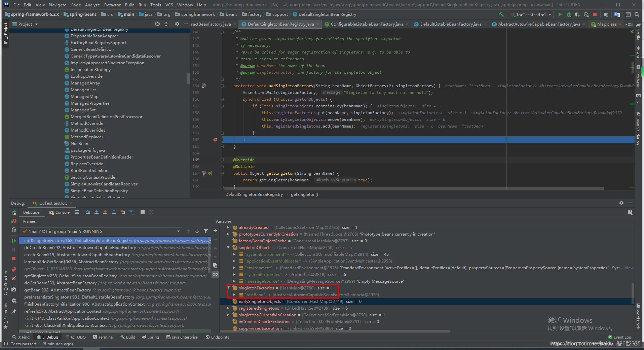Click View link on environment variable
644x350 pixels.
pos(629,268)
